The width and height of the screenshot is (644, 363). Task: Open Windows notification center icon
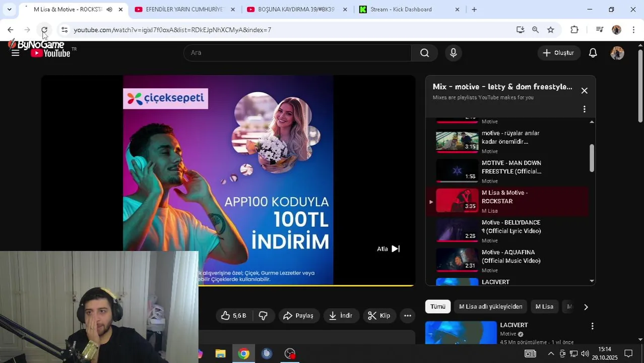coord(628,353)
